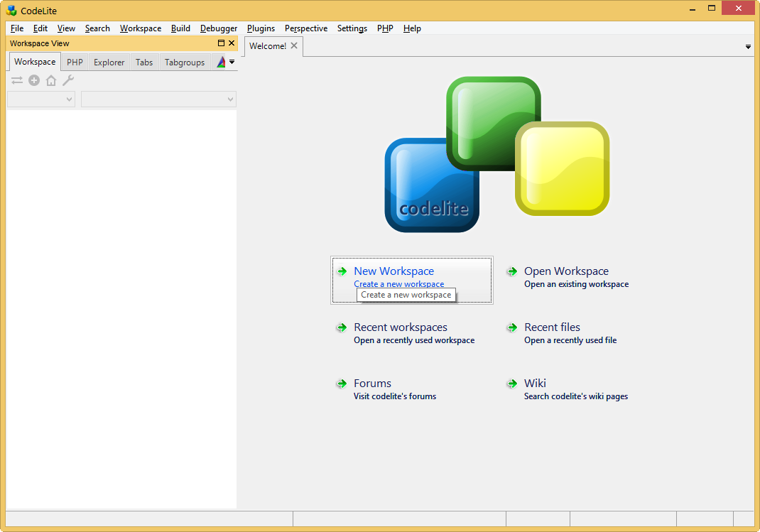Click the New Workspace link
Image resolution: width=760 pixels, height=532 pixels.
(393, 271)
